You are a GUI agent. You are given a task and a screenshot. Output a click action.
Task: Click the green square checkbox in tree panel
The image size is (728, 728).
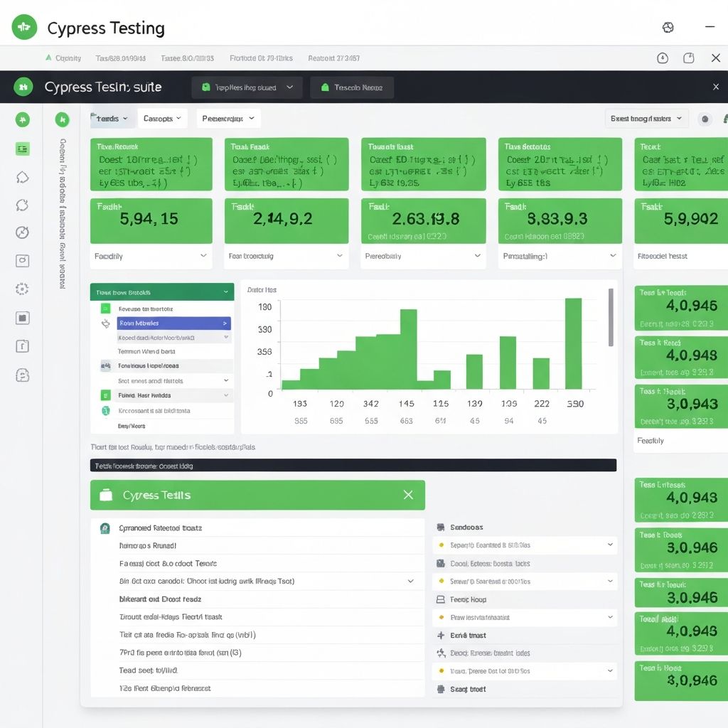click(x=105, y=309)
